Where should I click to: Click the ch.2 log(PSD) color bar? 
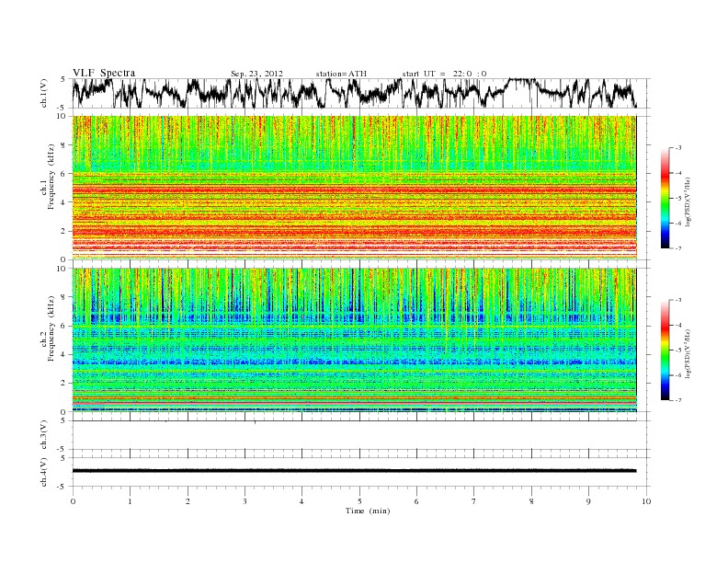(x=665, y=350)
